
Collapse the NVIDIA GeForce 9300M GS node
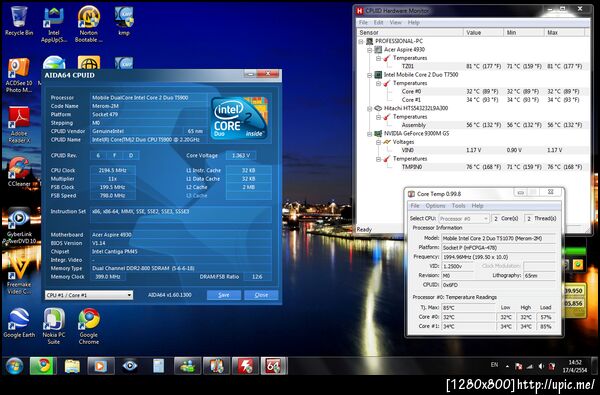pos(370,134)
